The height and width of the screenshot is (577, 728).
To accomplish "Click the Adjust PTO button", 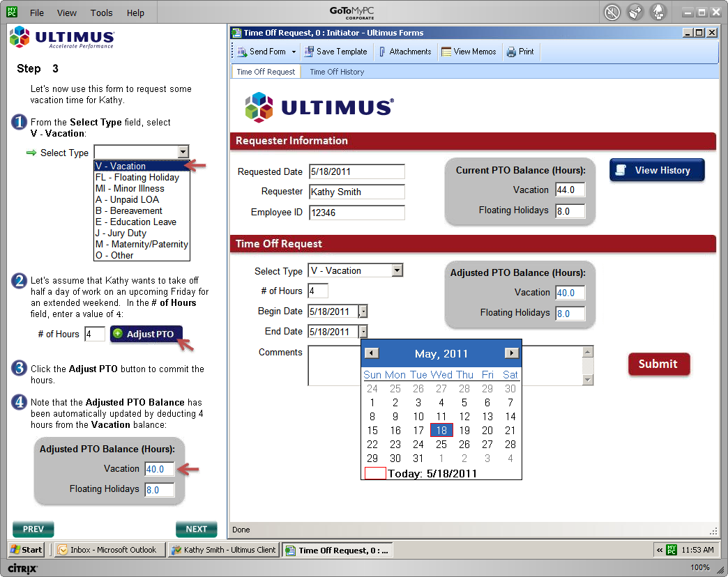I will click(x=146, y=334).
